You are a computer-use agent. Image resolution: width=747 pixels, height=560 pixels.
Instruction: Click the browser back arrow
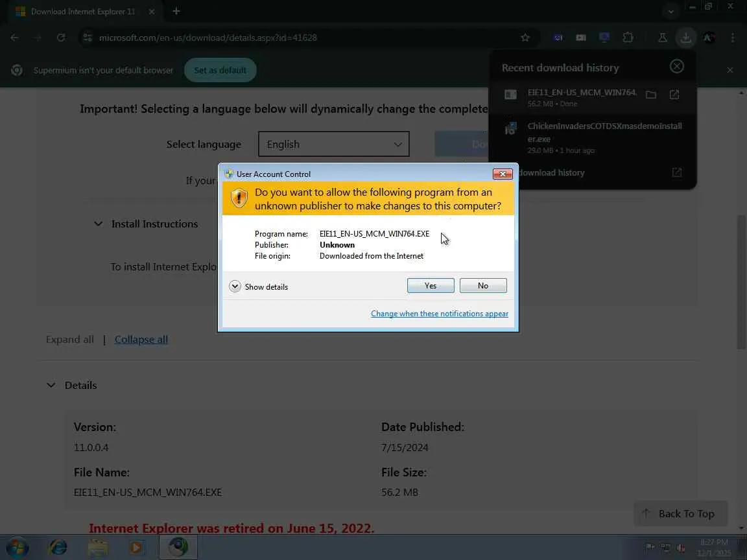tap(15, 38)
